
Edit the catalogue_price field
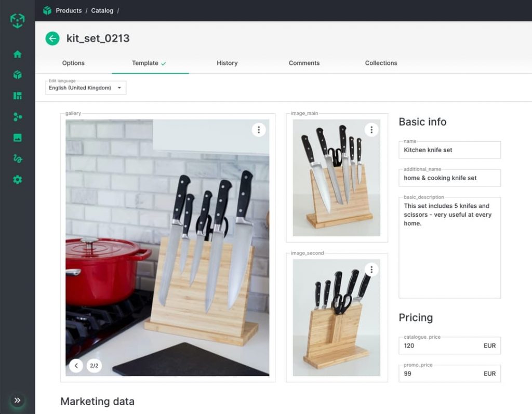pyautogui.click(x=449, y=345)
